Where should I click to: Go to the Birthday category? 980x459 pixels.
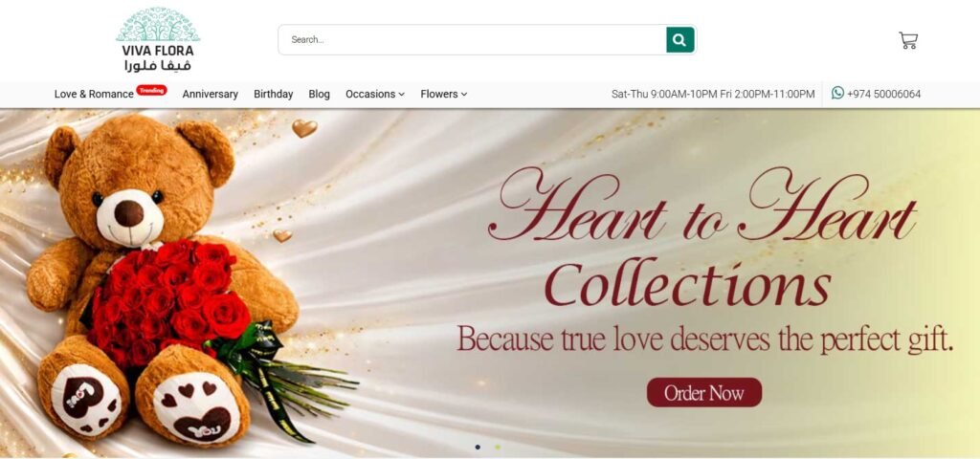coord(273,95)
